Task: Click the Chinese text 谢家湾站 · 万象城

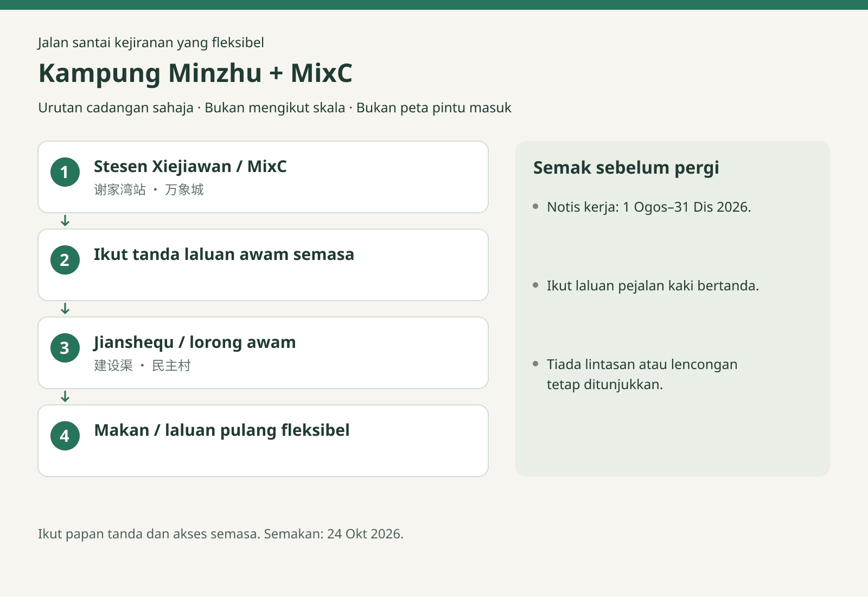Action: click(x=149, y=189)
